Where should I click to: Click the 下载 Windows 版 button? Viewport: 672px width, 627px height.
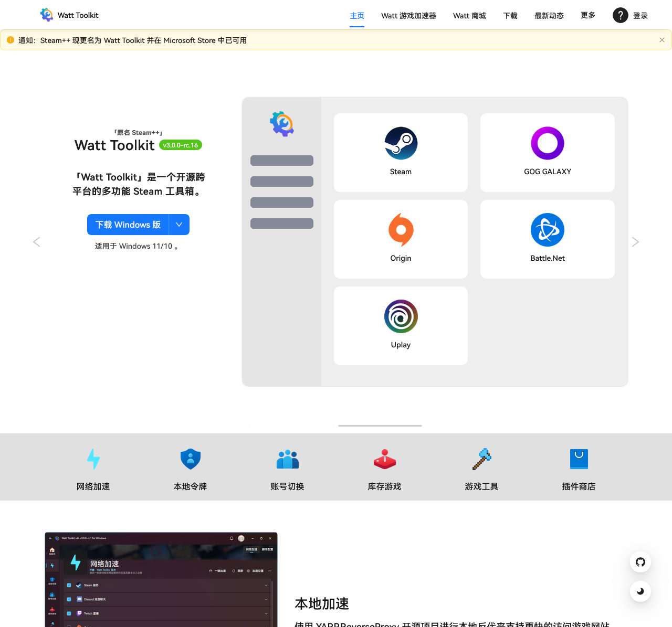click(128, 225)
